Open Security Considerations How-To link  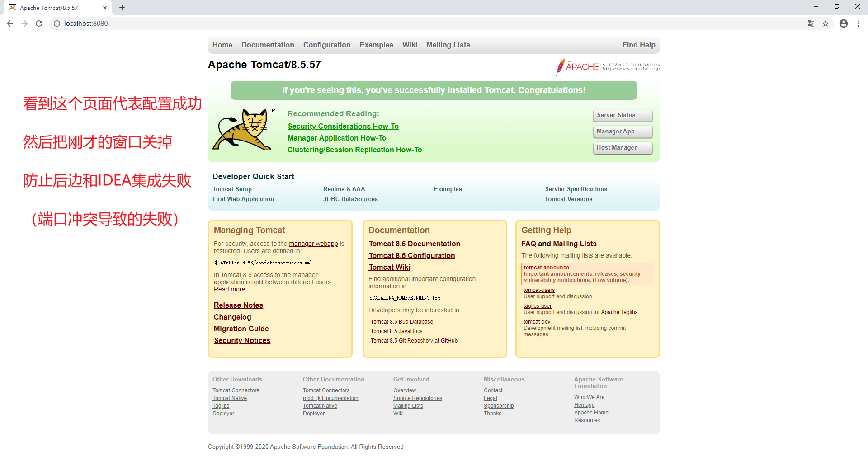[343, 127]
